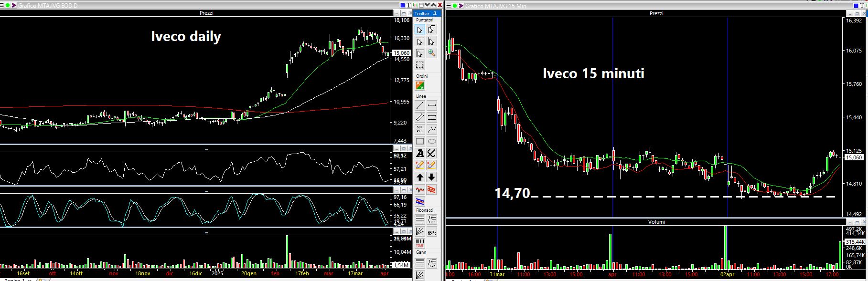Select the Fibonacci TIME zones tool
868x281 pixels.
tap(419, 243)
